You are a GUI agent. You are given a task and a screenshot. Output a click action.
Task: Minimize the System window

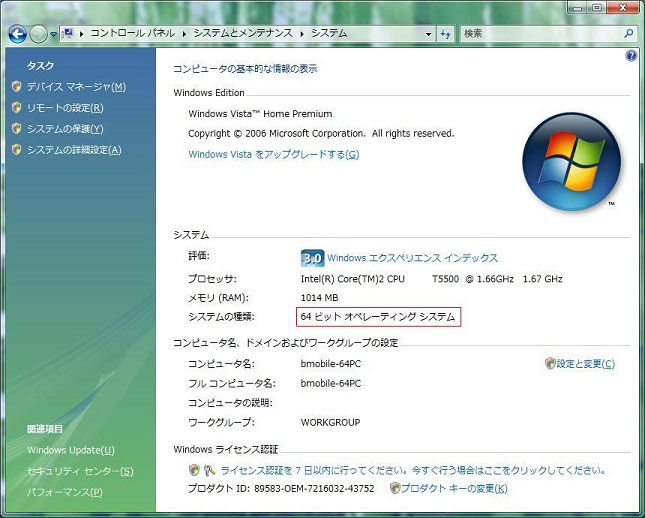pos(578,8)
